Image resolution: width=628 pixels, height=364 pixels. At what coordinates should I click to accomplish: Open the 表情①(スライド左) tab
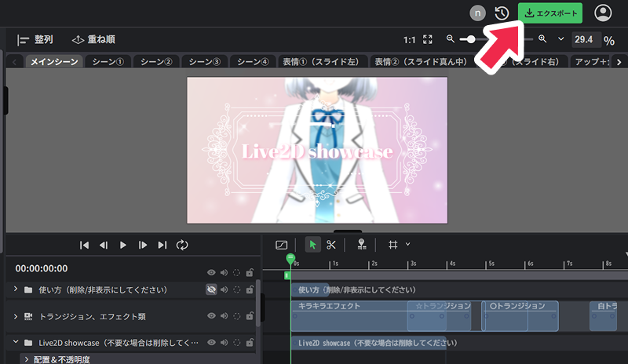pos(320,61)
